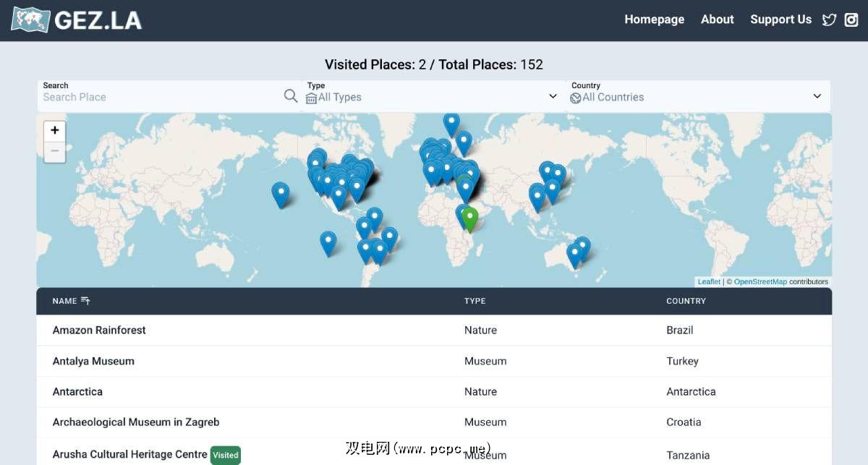
Task: Click the Brazil country cell
Action: [680, 330]
